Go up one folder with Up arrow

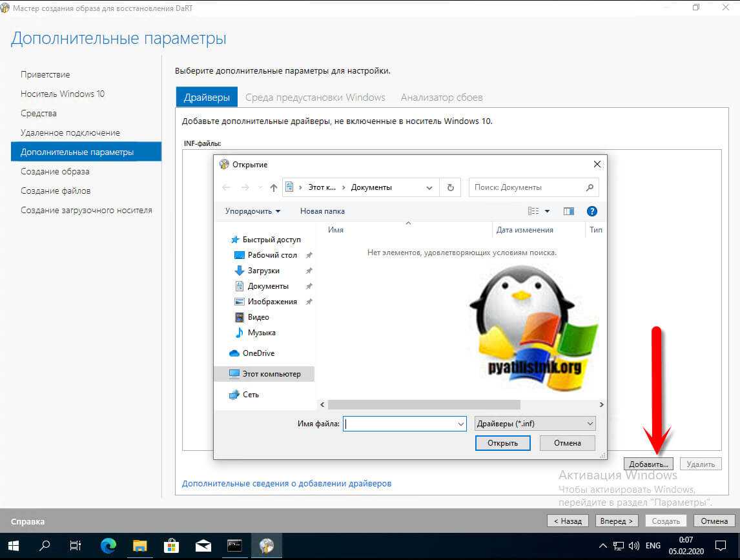click(x=274, y=187)
